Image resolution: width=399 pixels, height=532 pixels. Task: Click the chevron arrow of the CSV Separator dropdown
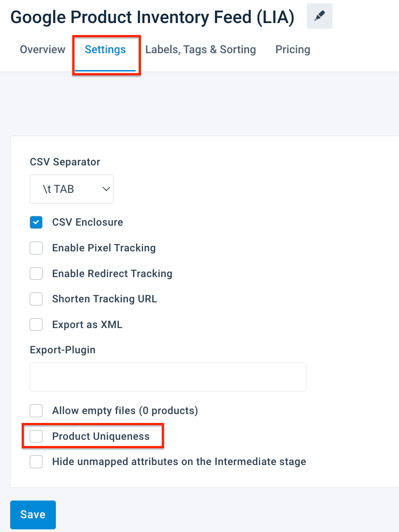(x=106, y=189)
